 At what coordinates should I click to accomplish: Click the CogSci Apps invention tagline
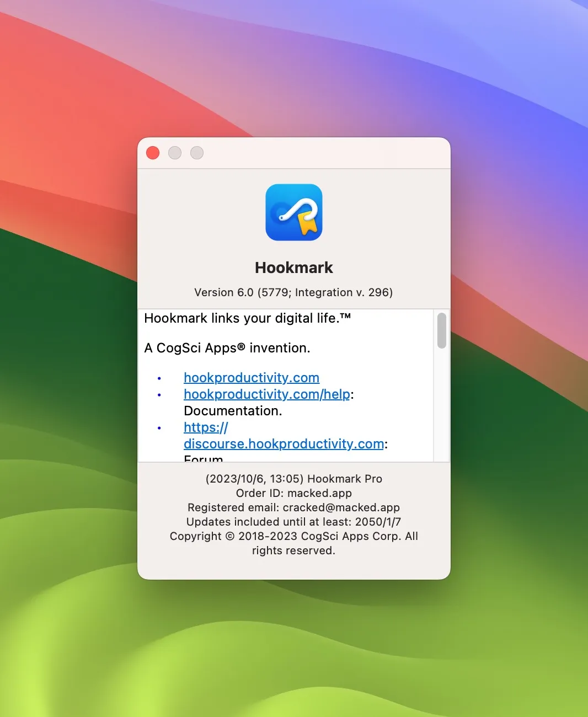click(x=227, y=348)
